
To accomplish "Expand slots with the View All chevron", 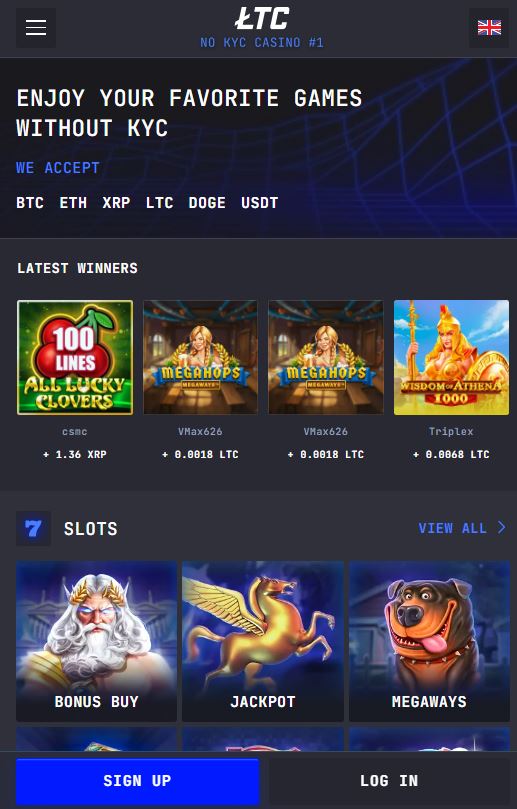I will point(501,527).
